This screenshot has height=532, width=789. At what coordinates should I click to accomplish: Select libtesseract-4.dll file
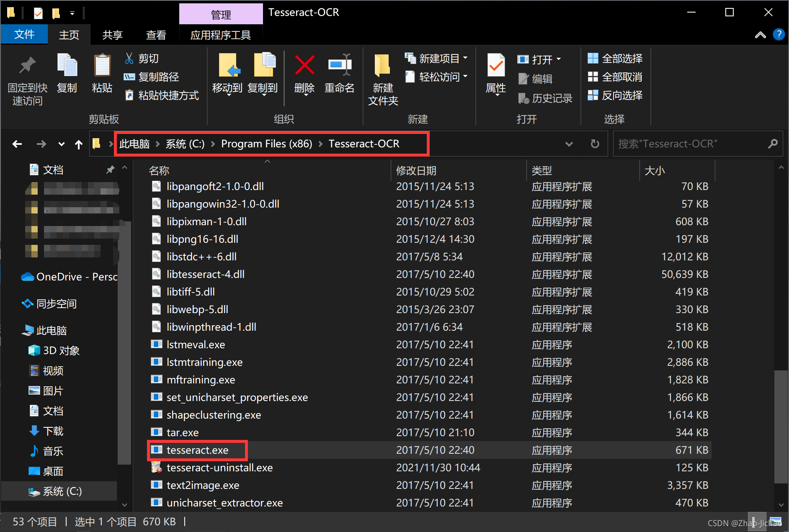(x=205, y=274)
